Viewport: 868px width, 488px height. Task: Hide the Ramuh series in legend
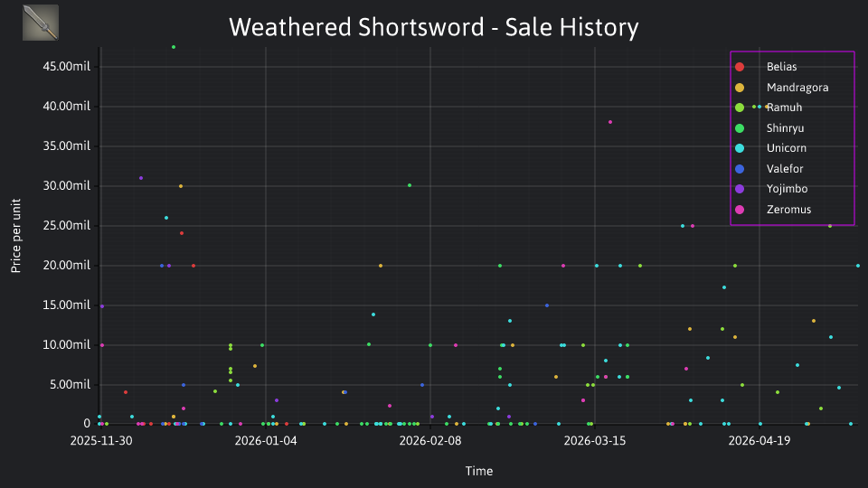coord(769,108)
